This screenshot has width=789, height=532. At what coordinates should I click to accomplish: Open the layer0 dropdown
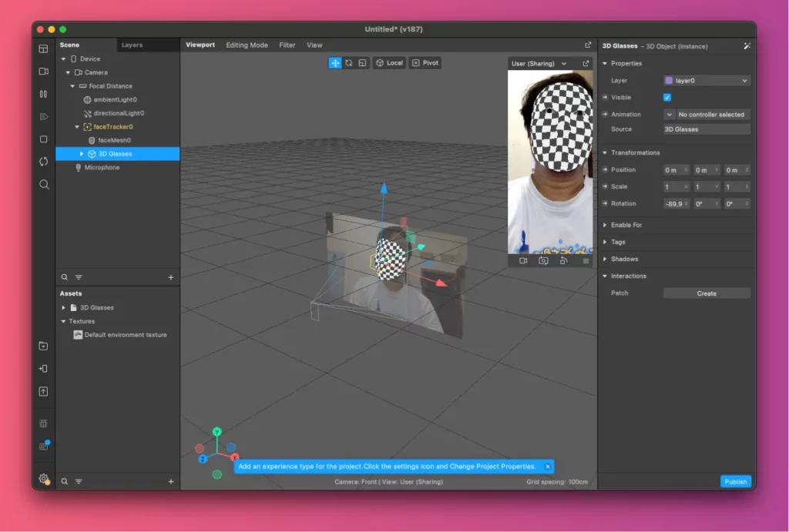tap(707, 81)
